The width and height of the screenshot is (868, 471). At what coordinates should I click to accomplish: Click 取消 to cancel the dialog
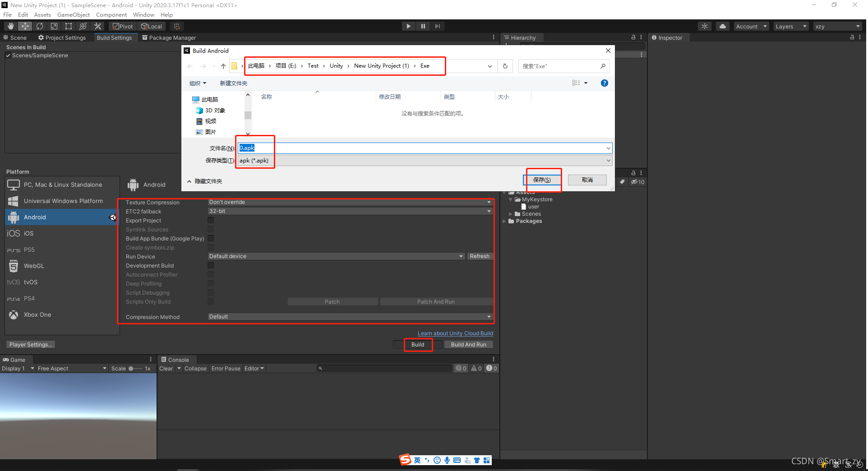pos(587,180)
